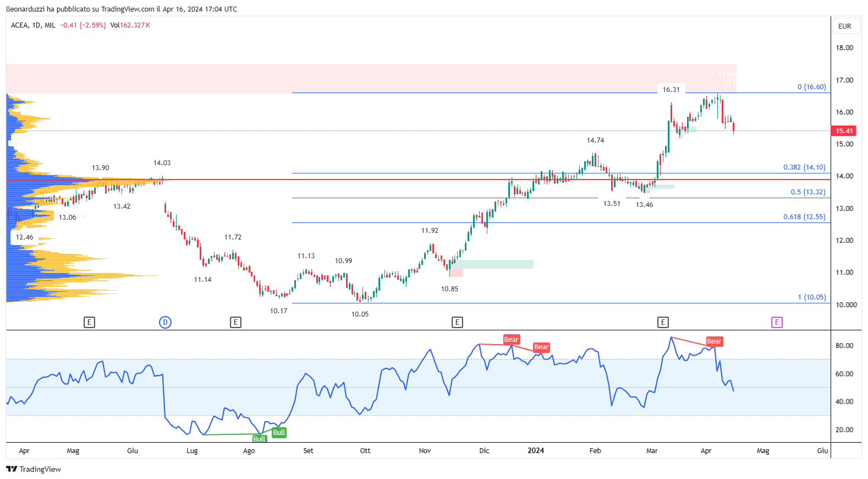This screenshot has width=868, height=479.
Task: Click the 14.74 pivot high label
Action: coord(595,140)
